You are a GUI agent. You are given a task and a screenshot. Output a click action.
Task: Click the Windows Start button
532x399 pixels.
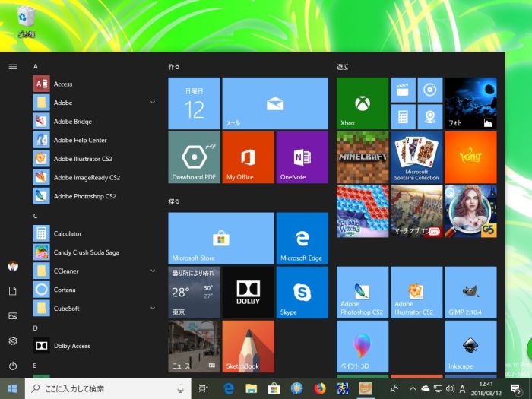click(12, 389)
